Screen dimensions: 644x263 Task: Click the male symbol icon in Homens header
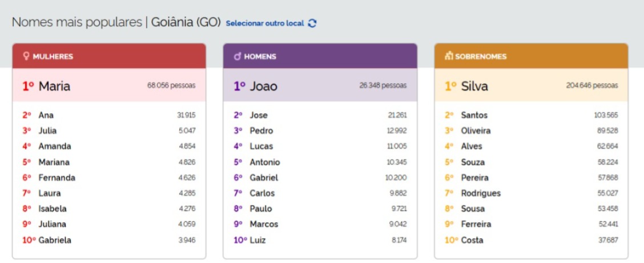pos(238,57)
